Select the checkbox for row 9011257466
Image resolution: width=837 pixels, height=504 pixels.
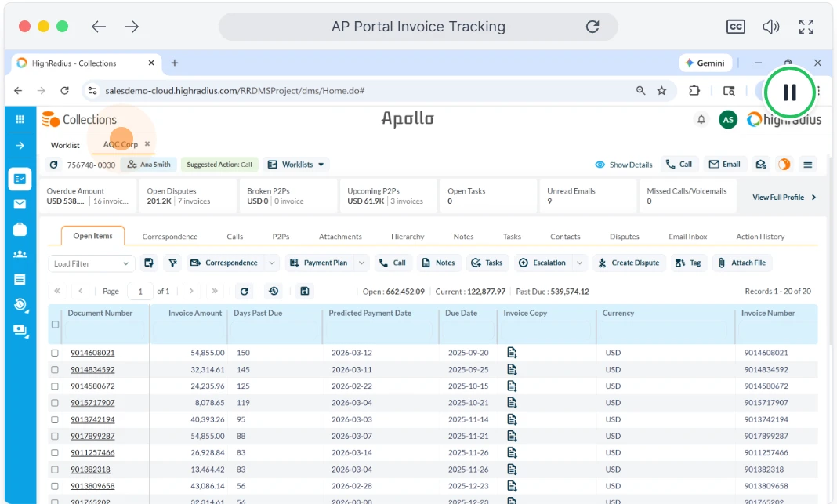tap(54, 453)
